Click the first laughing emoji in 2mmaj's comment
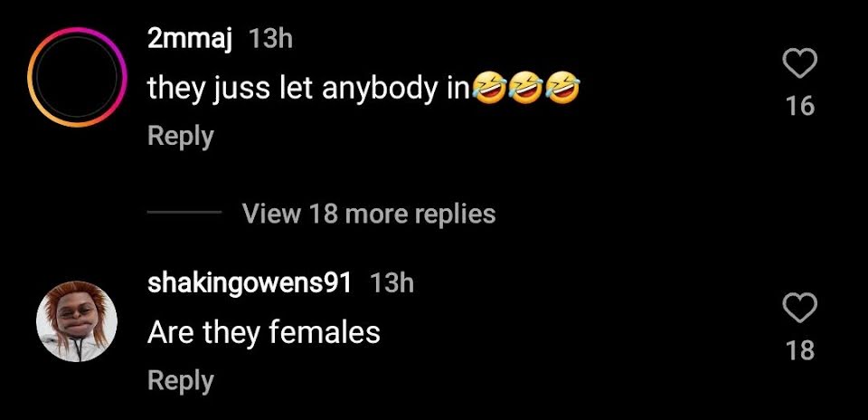Viewport: 868px width, 420px height. coord(488,88)
